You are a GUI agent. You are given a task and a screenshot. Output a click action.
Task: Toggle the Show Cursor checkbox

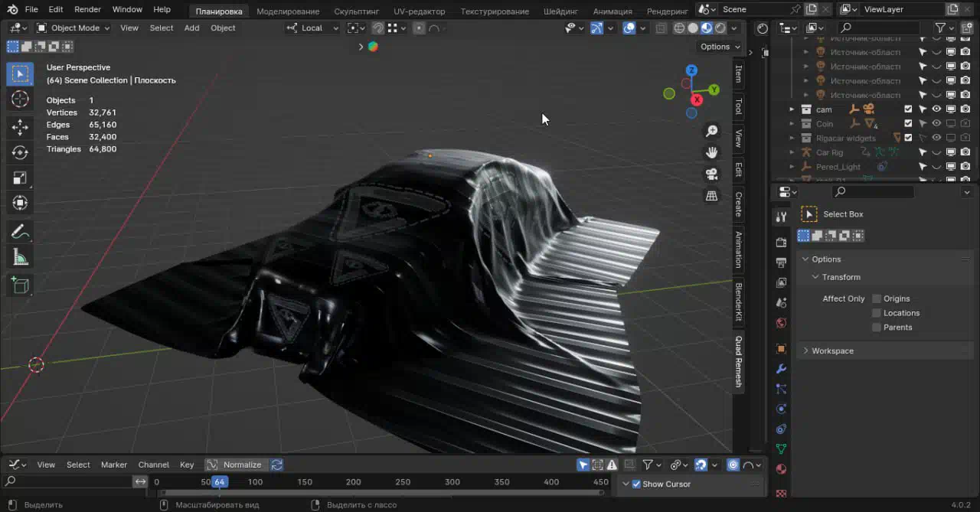(636, 484)
